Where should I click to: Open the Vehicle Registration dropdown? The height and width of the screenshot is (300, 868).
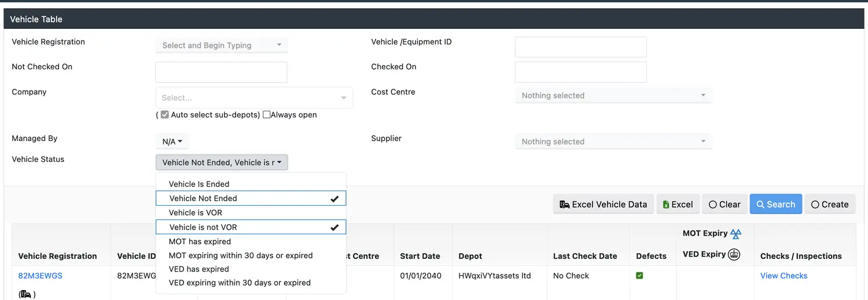(x=222, y=45)
